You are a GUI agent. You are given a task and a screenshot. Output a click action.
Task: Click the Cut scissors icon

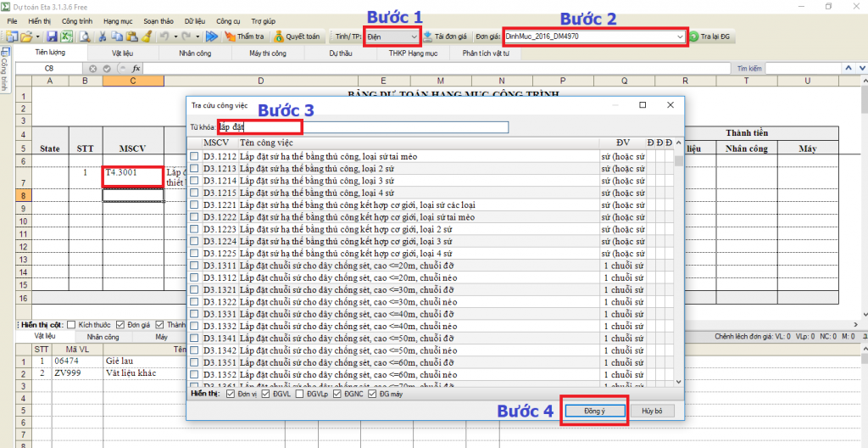pyautogui.click(x=103, y=36)
